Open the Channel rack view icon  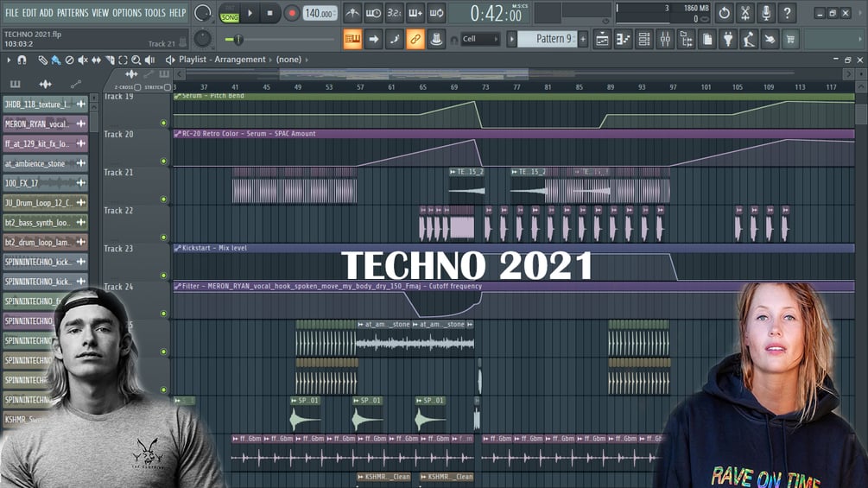[x=643, y=39]
